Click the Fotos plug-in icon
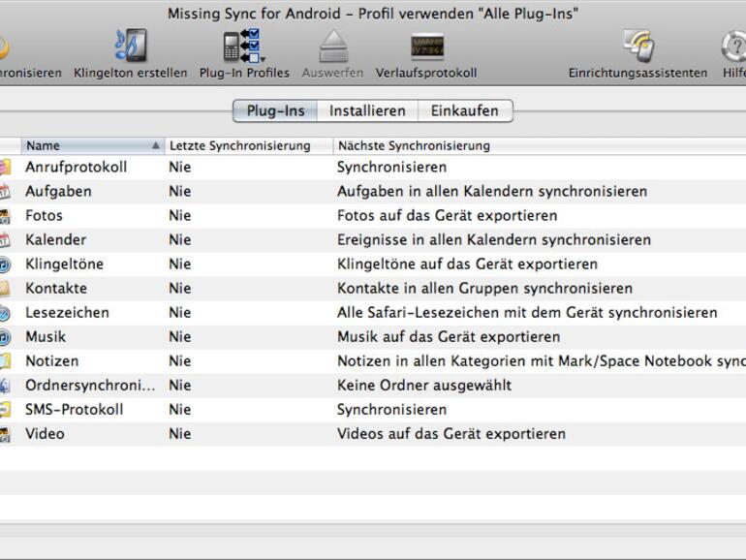Viewport: 746px width, 560px height. click(5, 215)
